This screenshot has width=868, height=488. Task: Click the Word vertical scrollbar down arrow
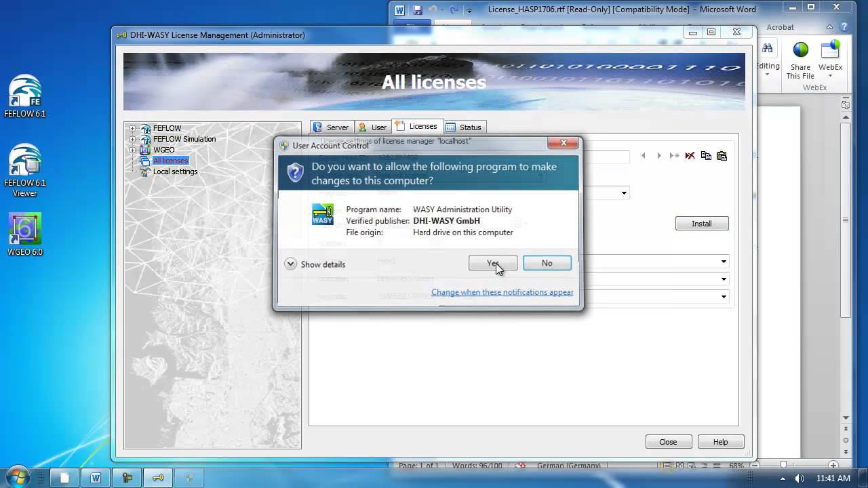click(x=846, y=418)
